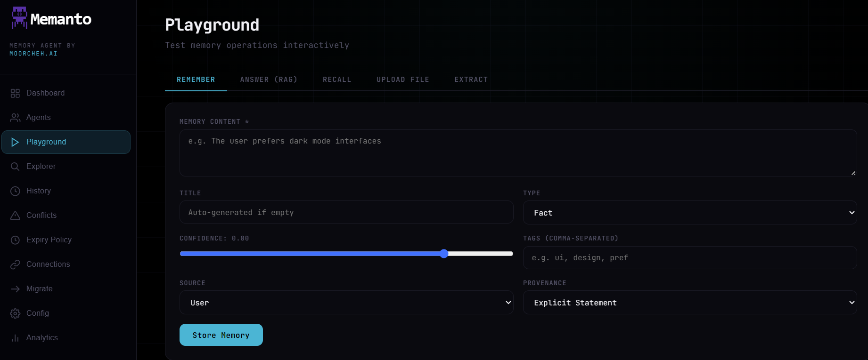Open the Source dropdown showing User
868x360 pixels.
point(346,303)
